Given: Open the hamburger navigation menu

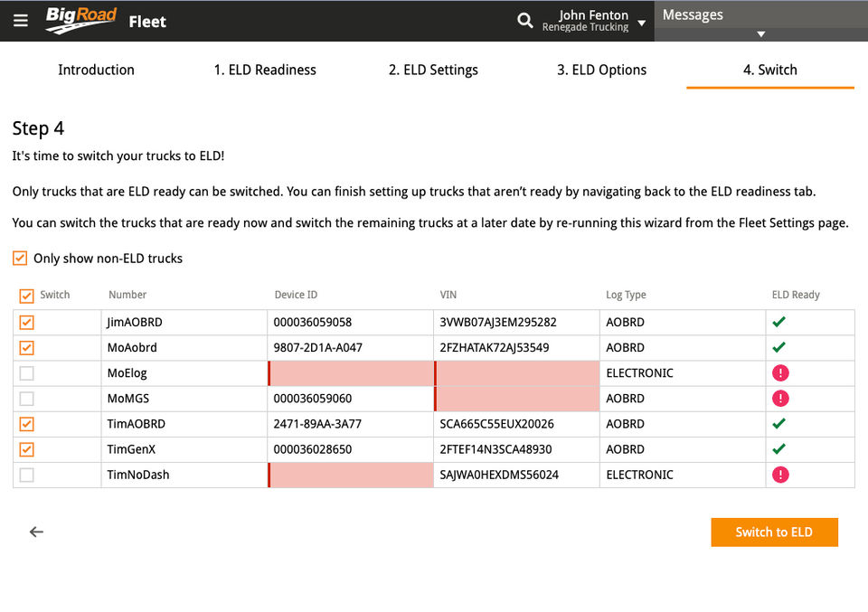Looking at the screenshot, I should (x=21, y=21).
